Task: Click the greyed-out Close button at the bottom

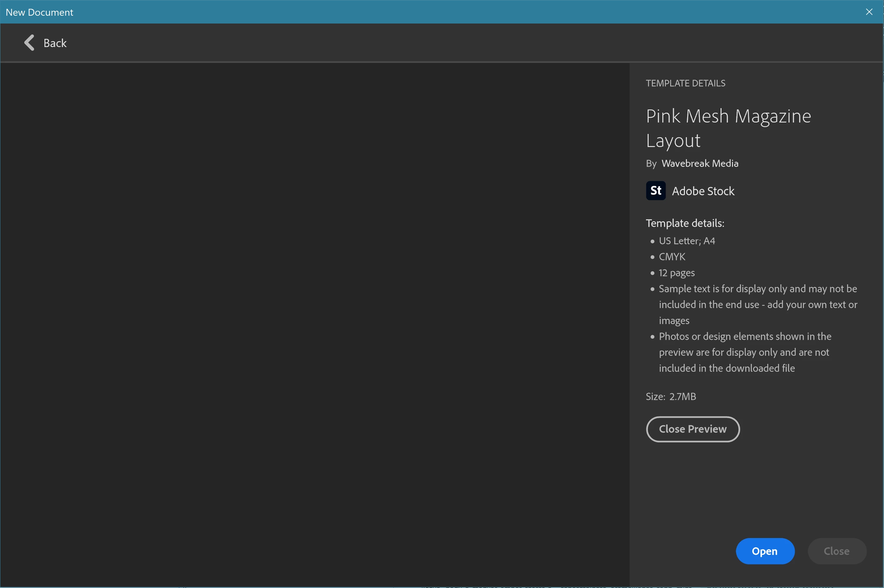Action: (x=837, y=551)
